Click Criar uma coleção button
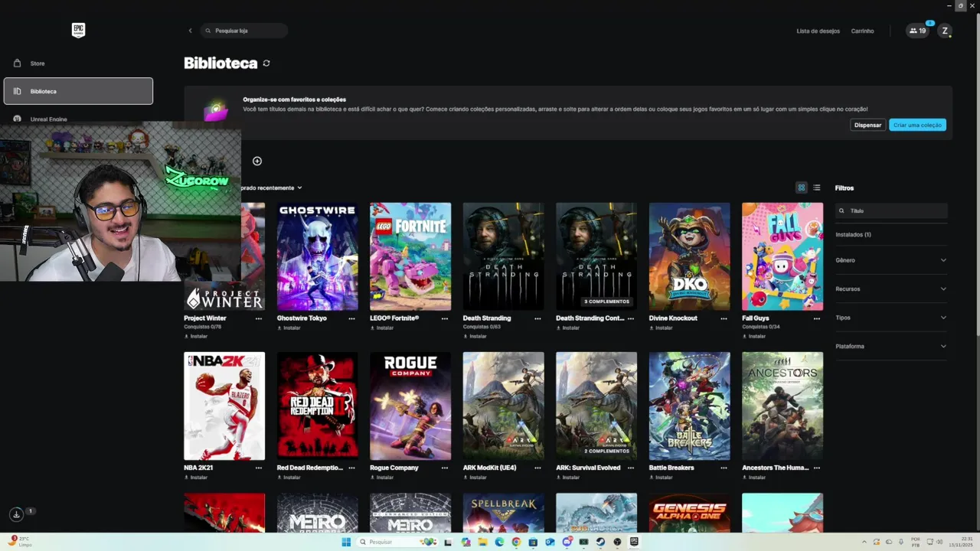 (917, 125)
